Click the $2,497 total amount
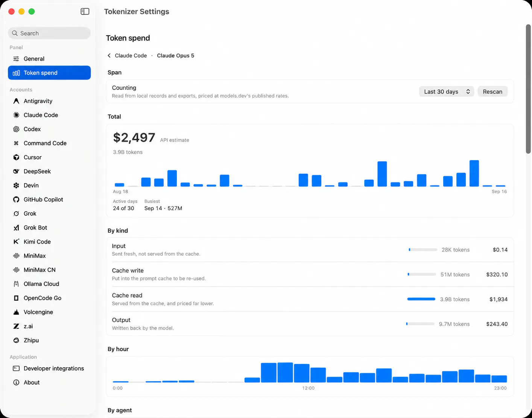Viewport: 532px width, 418px height. coord(134,138)
